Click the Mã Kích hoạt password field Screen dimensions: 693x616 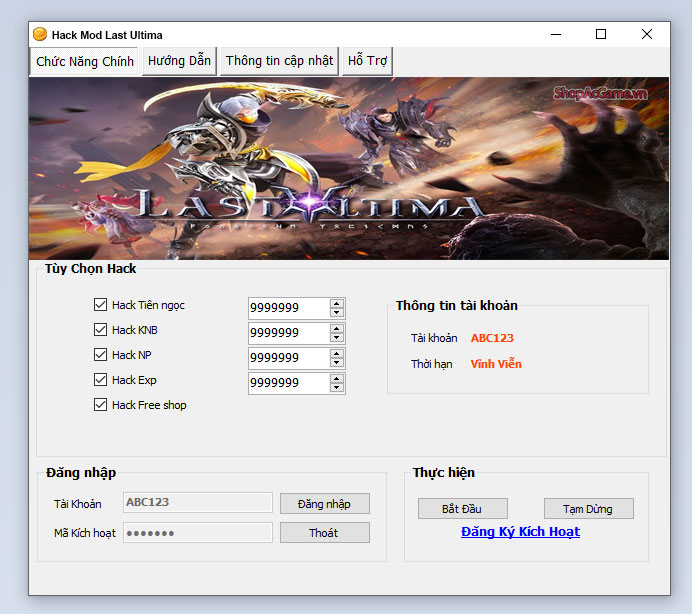tap(198, 533)
